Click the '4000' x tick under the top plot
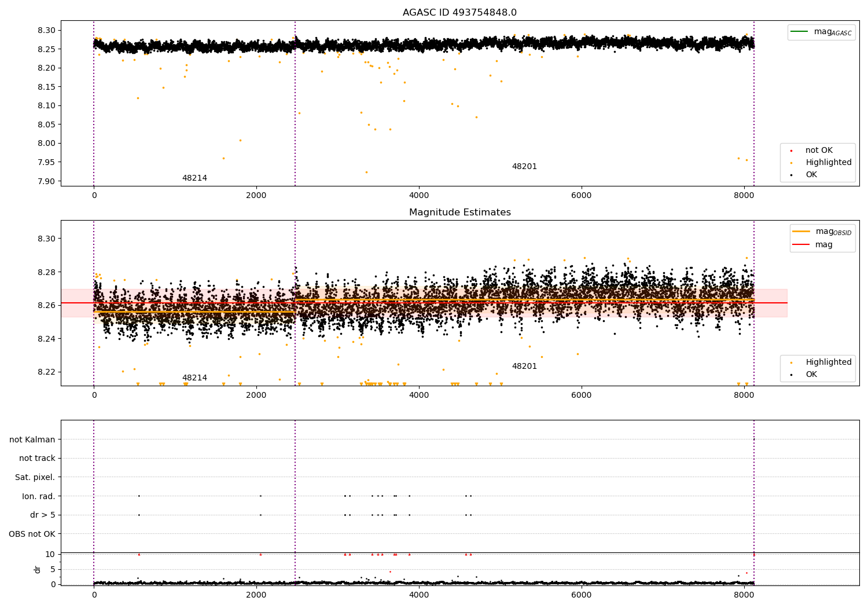Screen dimensions: 868x608 pos(419,196)
